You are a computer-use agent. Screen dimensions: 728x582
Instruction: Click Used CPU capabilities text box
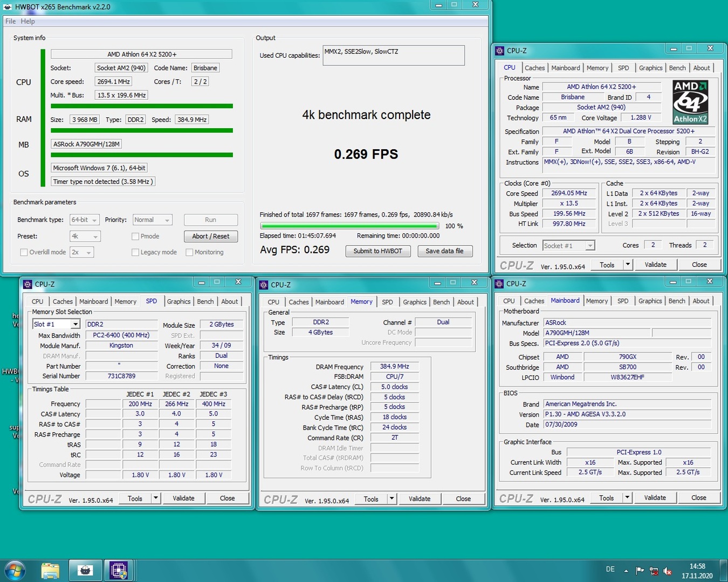tap(394, 56)
